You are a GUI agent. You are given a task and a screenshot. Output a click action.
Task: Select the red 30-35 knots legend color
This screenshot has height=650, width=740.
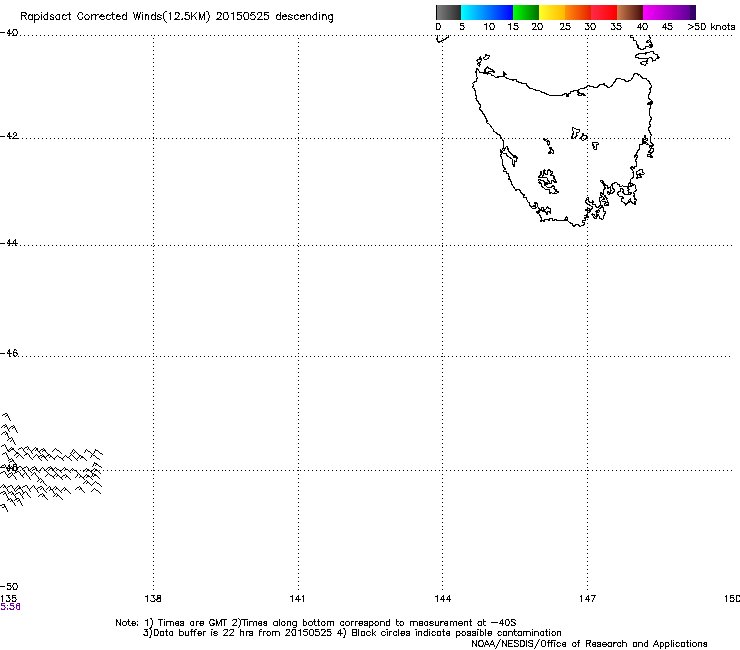(x=604, y=12)
